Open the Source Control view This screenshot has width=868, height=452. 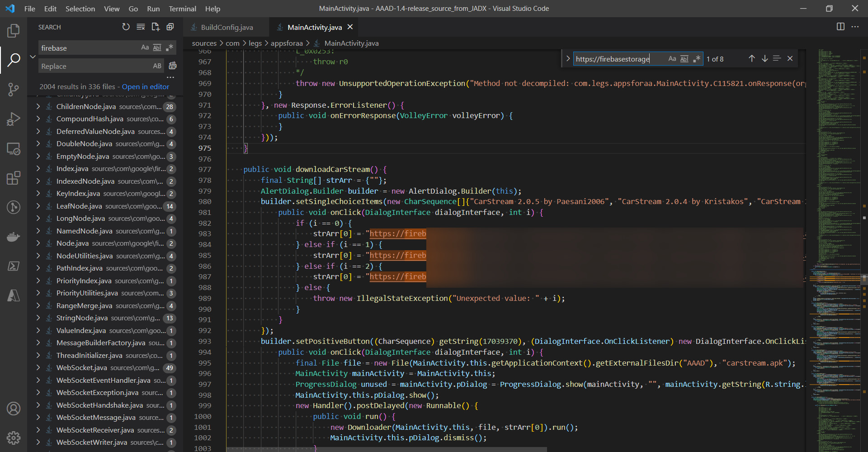point(14,89)
